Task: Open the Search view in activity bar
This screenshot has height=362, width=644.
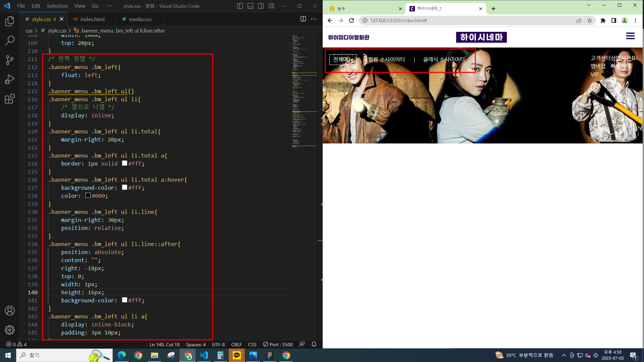Action: point(10,41)
